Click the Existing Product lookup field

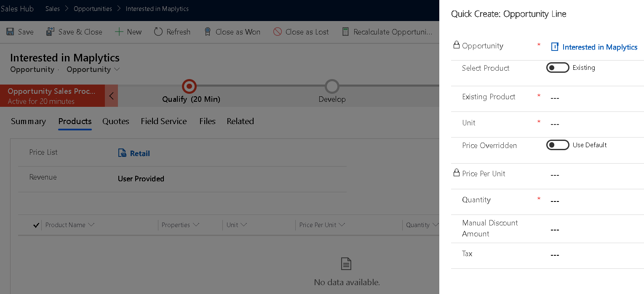596,98
